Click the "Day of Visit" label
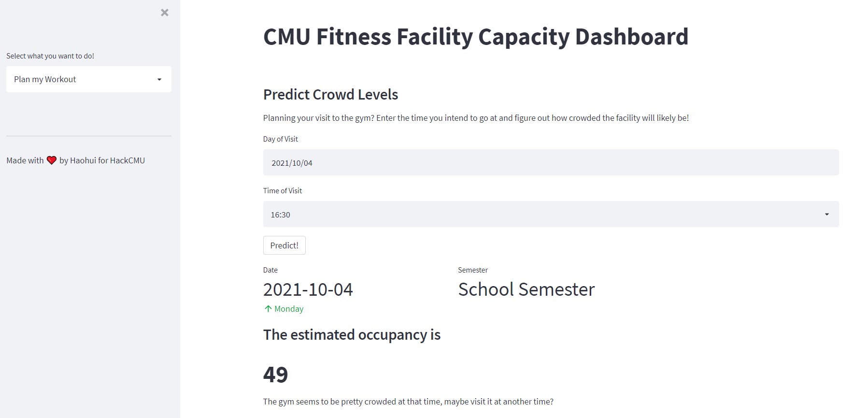The image size is (868, 418). pos(280,139)
